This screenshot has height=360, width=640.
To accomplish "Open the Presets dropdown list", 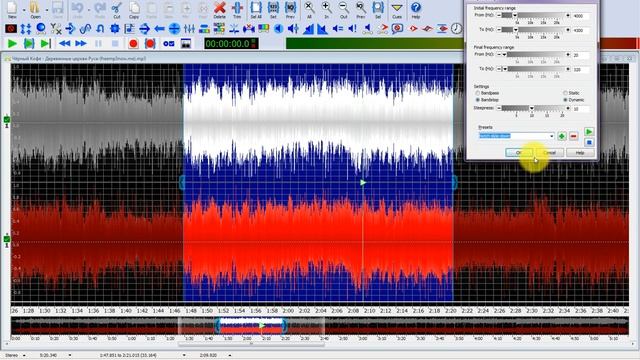I will click(552, 136).
